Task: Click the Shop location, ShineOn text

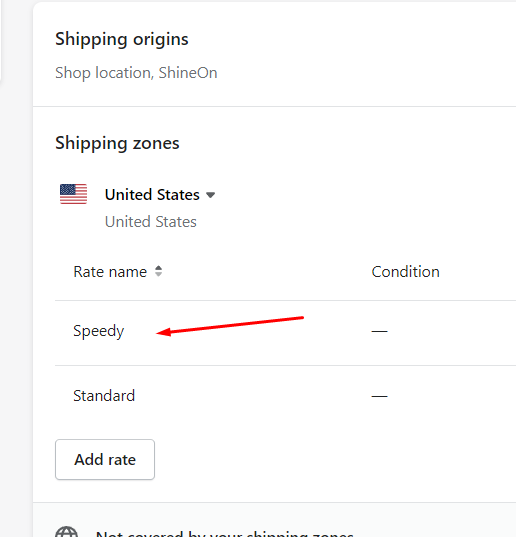Action: click(x=136, y=73)
